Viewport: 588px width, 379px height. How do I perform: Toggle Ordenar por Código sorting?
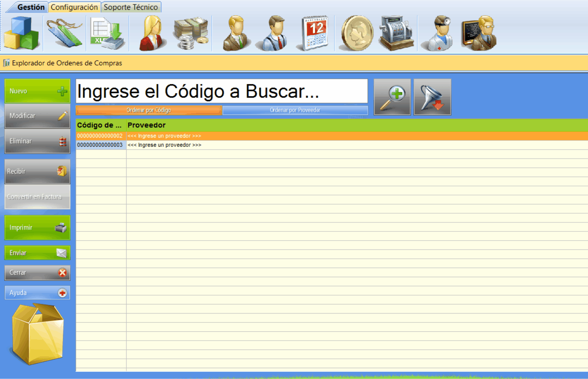pos(149,110)
